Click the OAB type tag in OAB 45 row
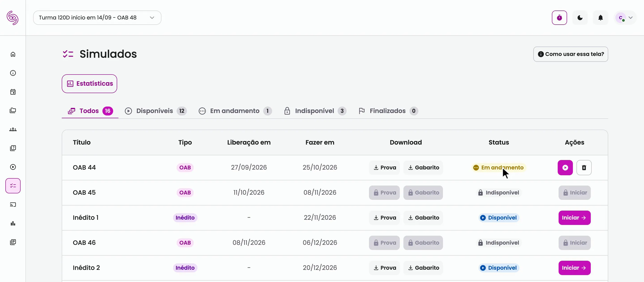Screen dimensions: 644x282 [x=185, y=193]
